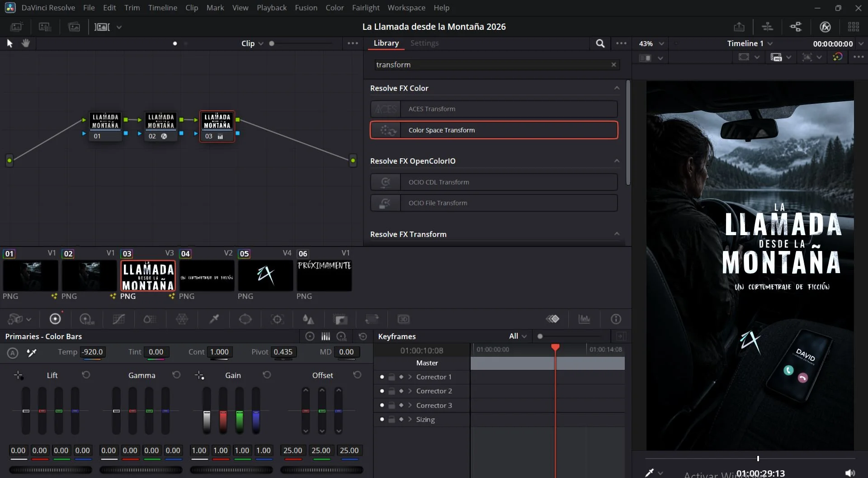Image resolution: width=868 pixels, height=478 pixels.
Task: Expand Corrector 1 keyframe track
Action: (x=410, y=377)
